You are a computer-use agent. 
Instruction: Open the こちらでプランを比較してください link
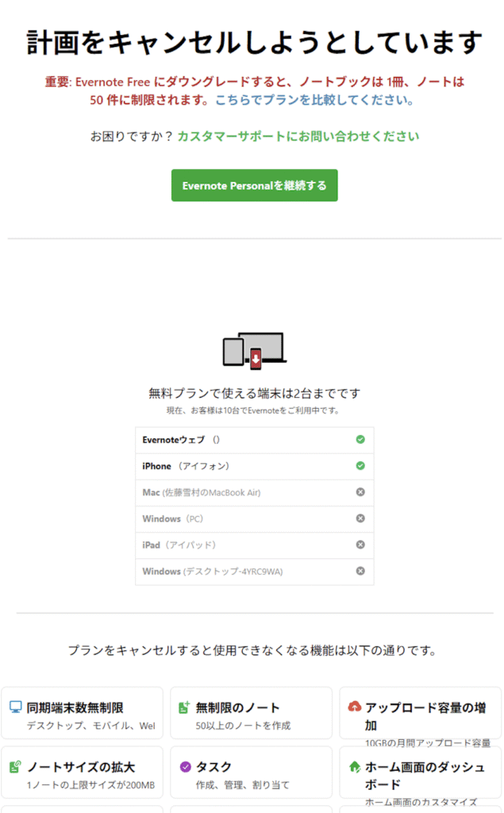314,100
